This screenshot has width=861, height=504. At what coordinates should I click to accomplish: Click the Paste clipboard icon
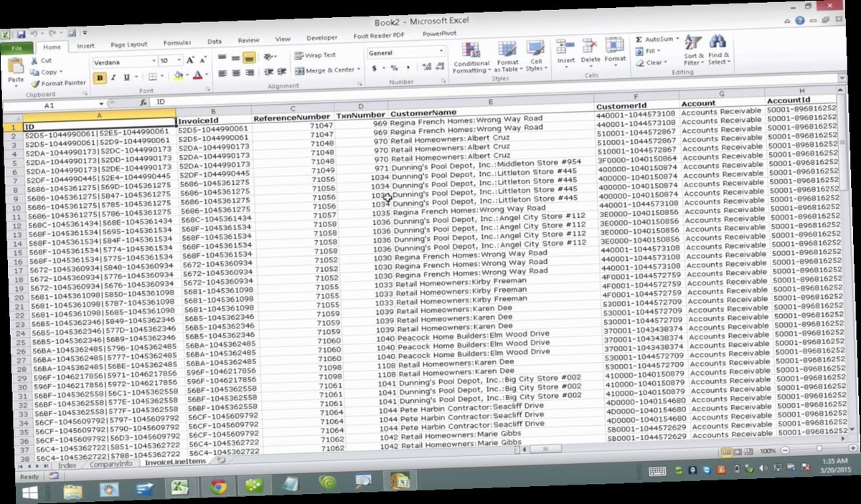pyautogui.click(x=15, y=67)
